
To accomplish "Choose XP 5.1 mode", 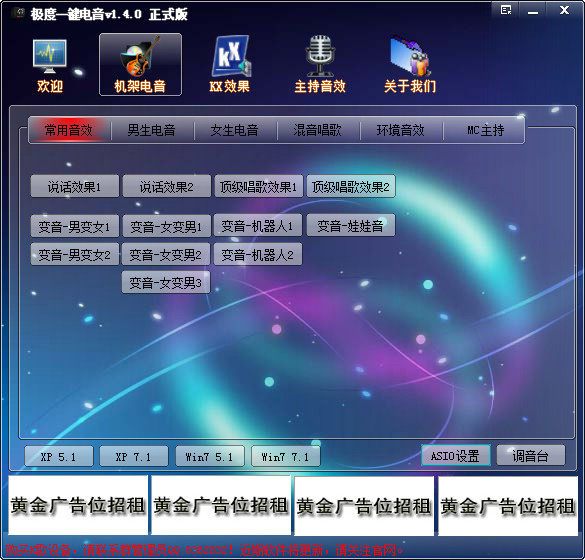I will point(59,456).
